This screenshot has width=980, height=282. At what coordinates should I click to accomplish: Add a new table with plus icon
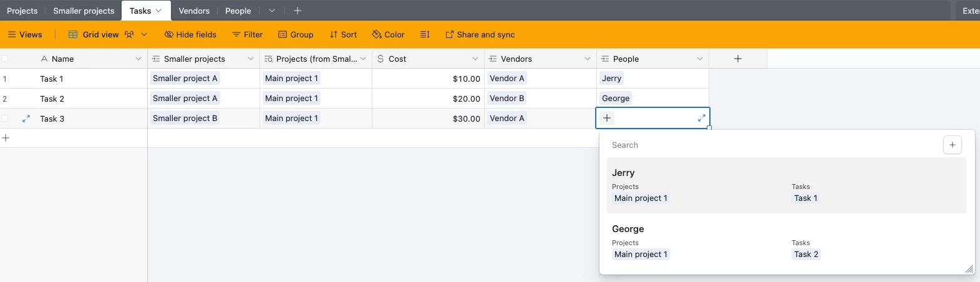pos(298,11)
